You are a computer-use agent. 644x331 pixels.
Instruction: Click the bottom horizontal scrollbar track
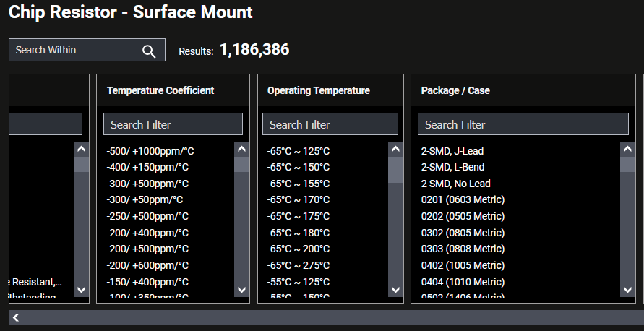pyautogui.click(x=326, y=317)
